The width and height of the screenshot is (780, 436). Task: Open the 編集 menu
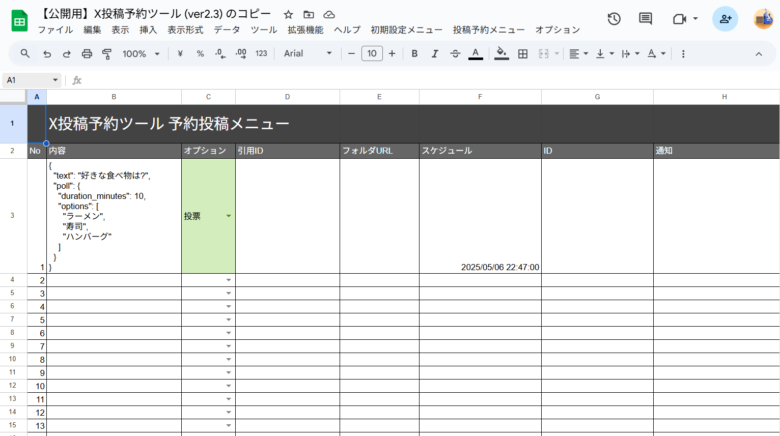click(x=92, y=30)
